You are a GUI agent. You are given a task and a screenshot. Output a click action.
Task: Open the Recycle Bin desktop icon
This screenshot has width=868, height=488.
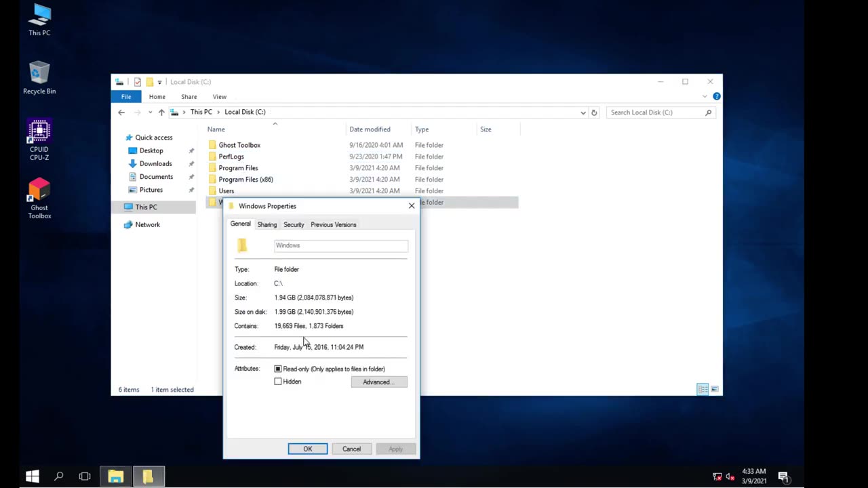pyautogui.click(x=39, y=78)
